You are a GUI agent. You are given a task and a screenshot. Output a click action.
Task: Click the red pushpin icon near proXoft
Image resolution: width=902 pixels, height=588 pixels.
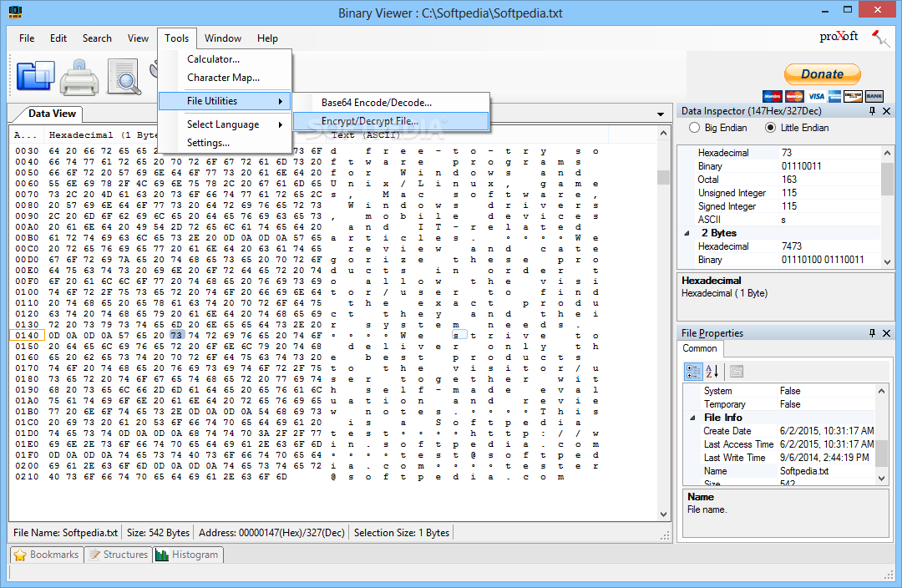(880, 38)
